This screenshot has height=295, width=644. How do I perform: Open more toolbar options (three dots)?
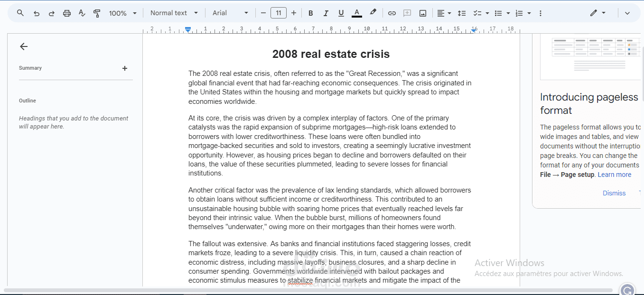click(x=540, y=13)
